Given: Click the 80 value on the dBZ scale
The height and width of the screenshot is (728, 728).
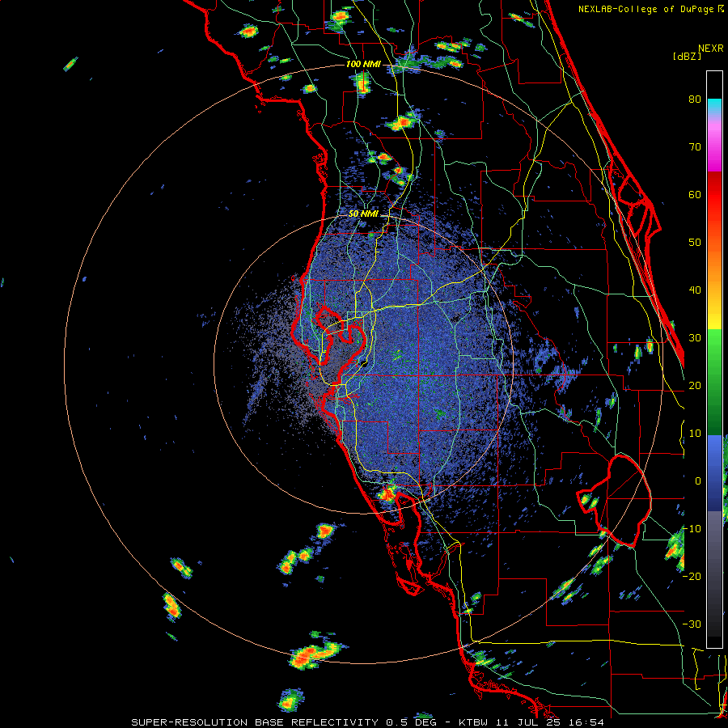Looking at the screenshot, I should 695,99.
